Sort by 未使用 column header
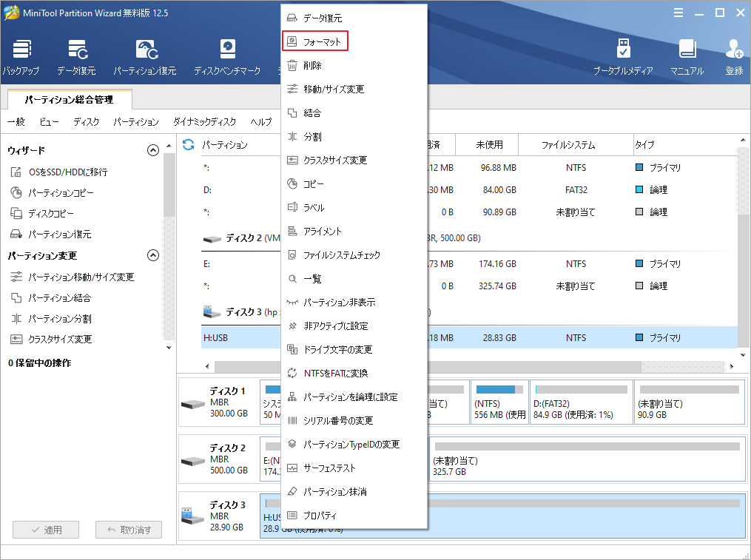This screenshot has width=751, height=560. (487, 145)
